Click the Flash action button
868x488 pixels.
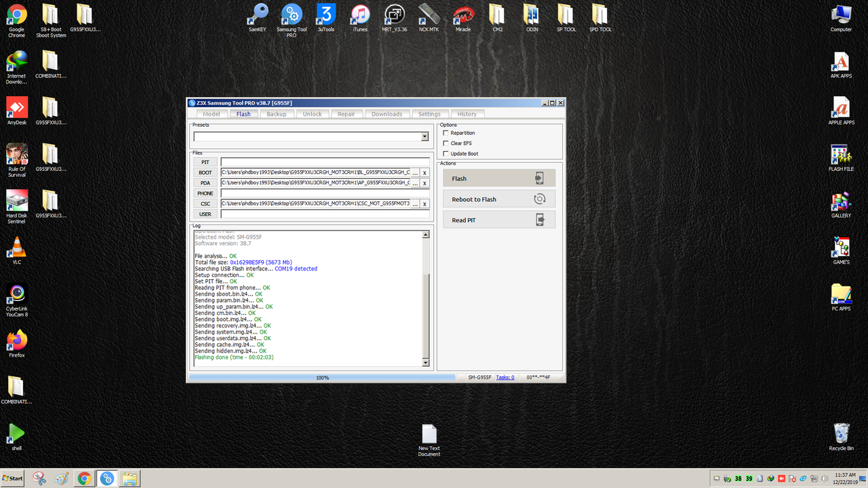[x=499, y=178]
